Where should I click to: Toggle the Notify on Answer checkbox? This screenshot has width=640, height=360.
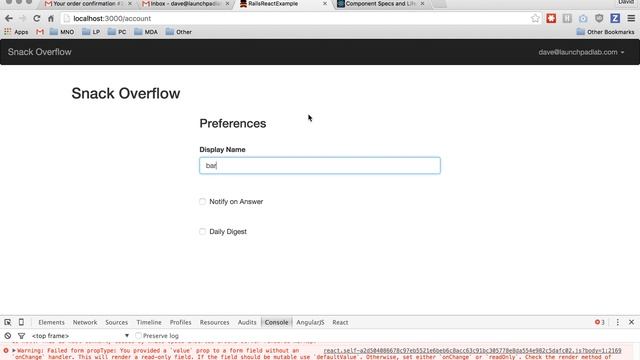coord(202,201)
